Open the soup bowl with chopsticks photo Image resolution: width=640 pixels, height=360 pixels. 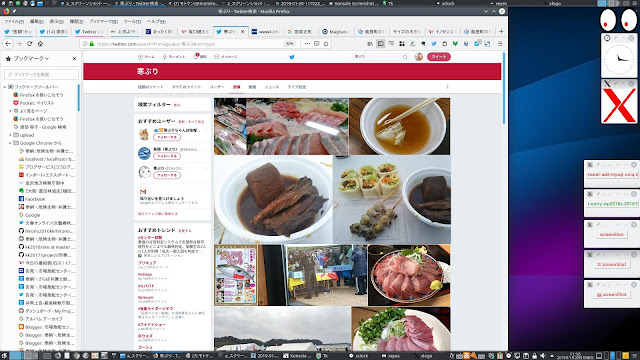pos(400,126)
